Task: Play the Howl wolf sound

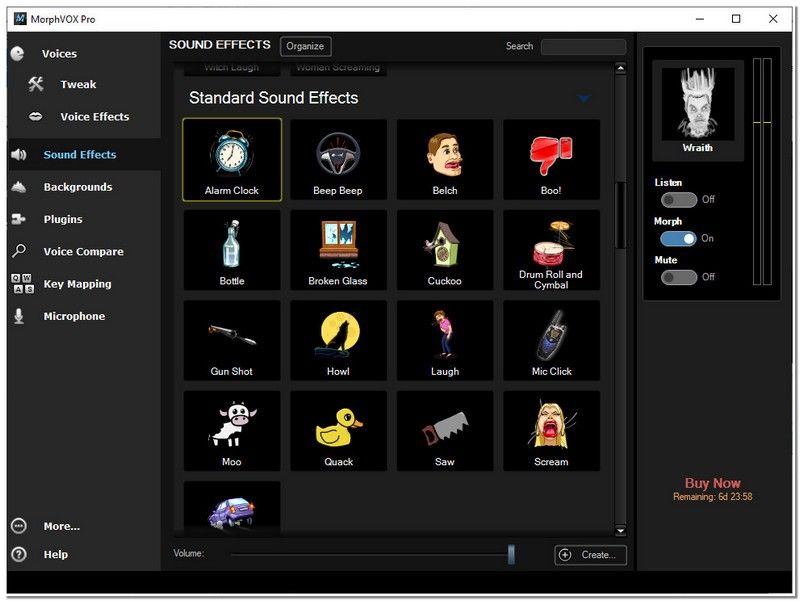Action: pos(338,340)
